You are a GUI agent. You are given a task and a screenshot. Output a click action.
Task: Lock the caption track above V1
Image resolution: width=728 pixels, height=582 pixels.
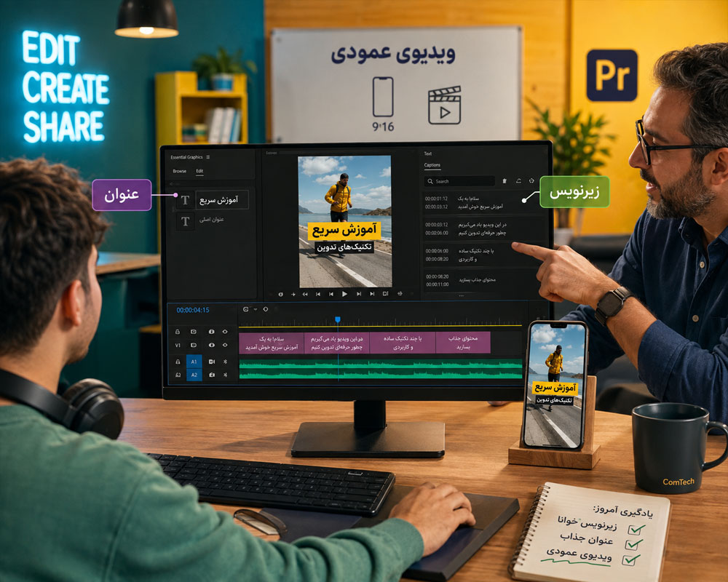point(178,332)
